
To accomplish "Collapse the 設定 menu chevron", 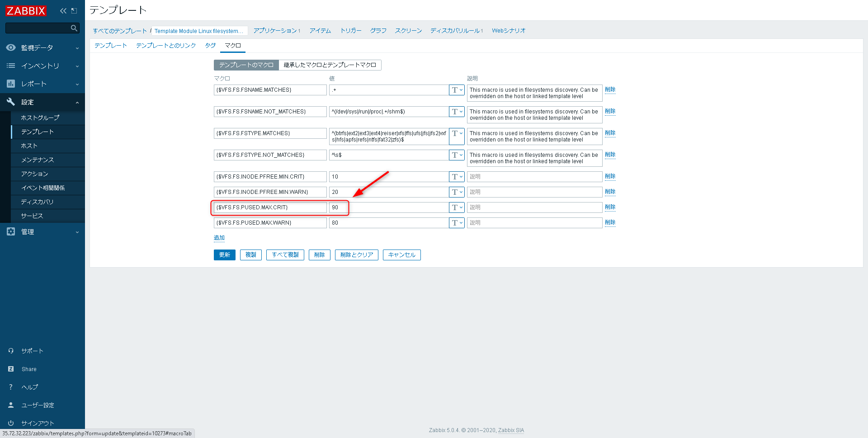I will (77, 102).
